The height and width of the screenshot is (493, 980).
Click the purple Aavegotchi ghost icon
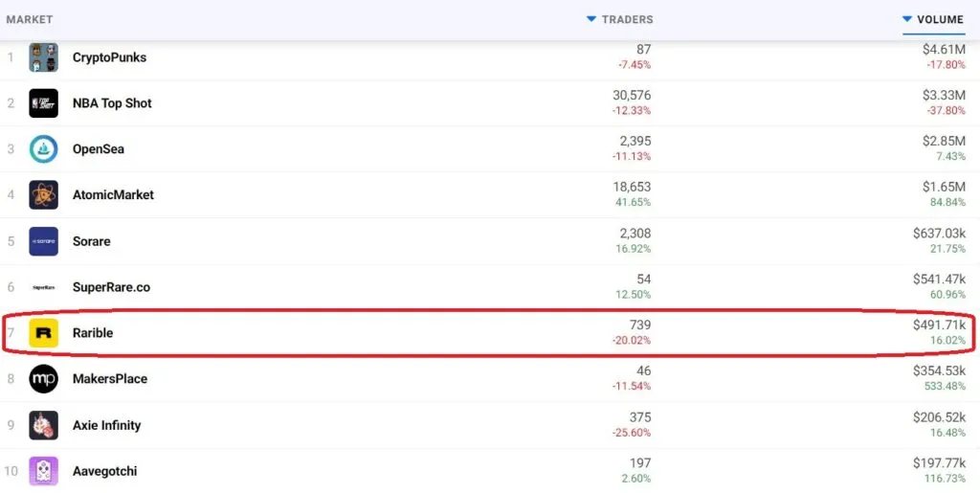43,471
